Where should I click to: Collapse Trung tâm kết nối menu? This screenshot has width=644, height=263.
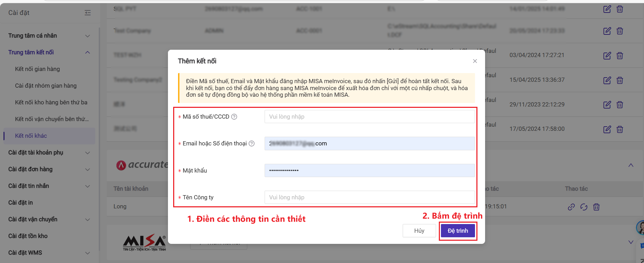(x=88, y=53)
